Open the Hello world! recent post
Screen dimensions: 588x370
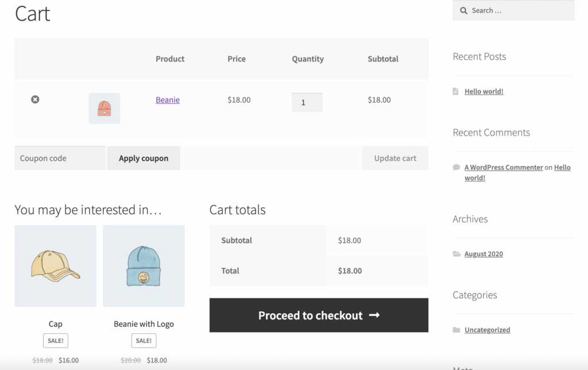[x=484, y=91]
